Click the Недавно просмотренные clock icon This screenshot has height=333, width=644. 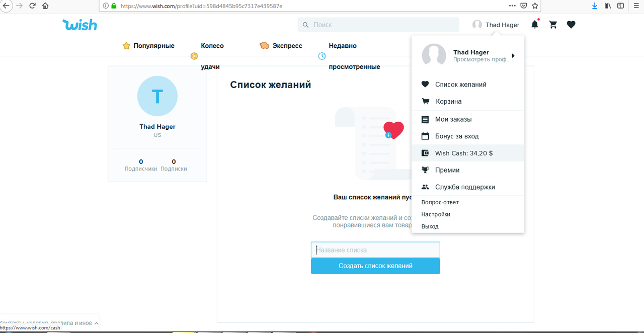point(322,56)
